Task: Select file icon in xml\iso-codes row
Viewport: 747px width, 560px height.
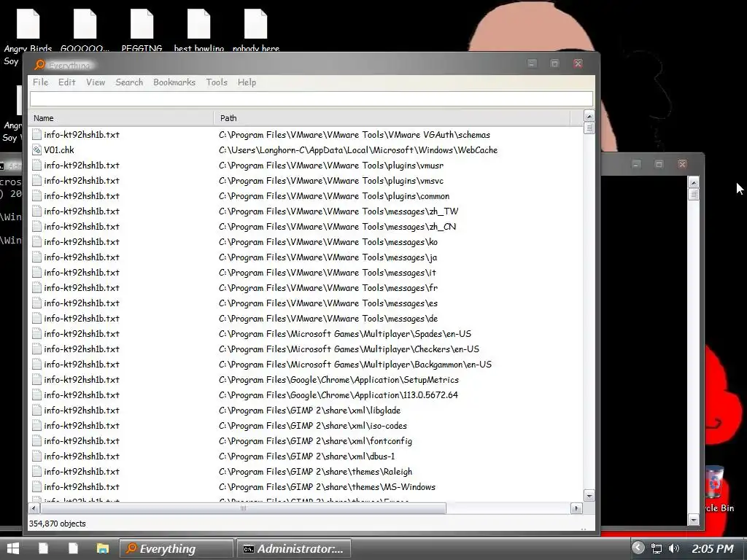Action: coord(36,425)
